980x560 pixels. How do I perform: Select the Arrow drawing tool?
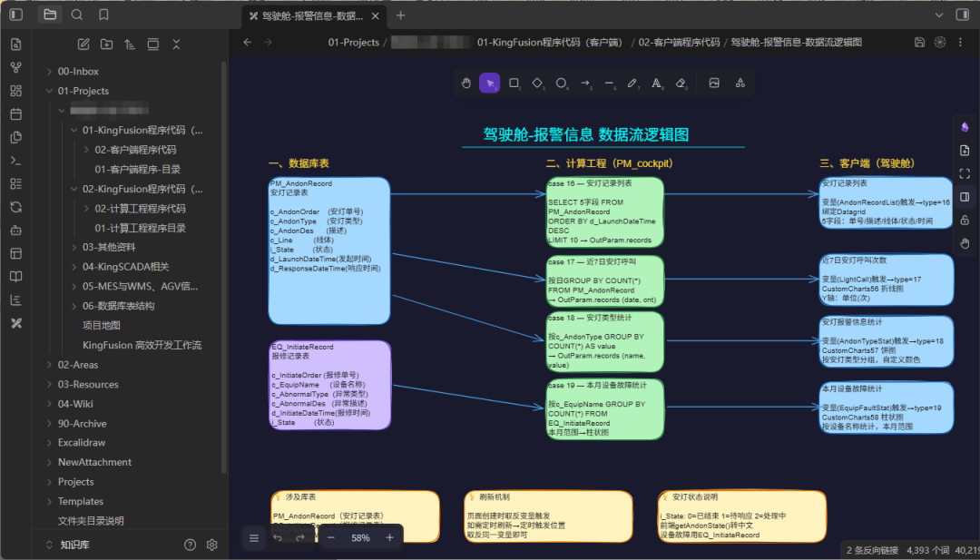click(585, 84)
